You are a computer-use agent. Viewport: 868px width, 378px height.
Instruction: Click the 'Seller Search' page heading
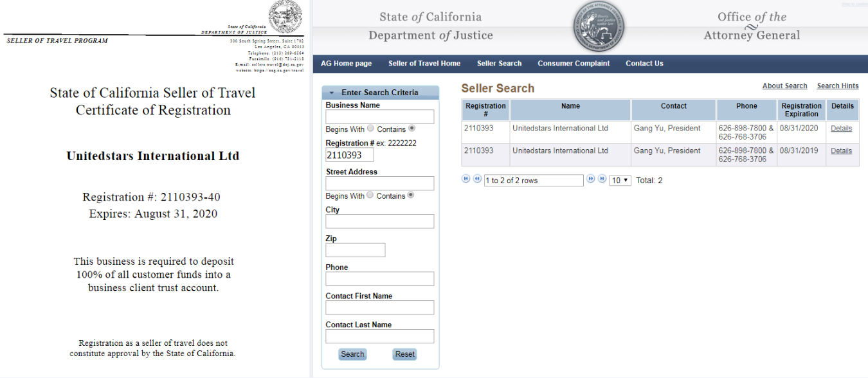pos(498,89)
